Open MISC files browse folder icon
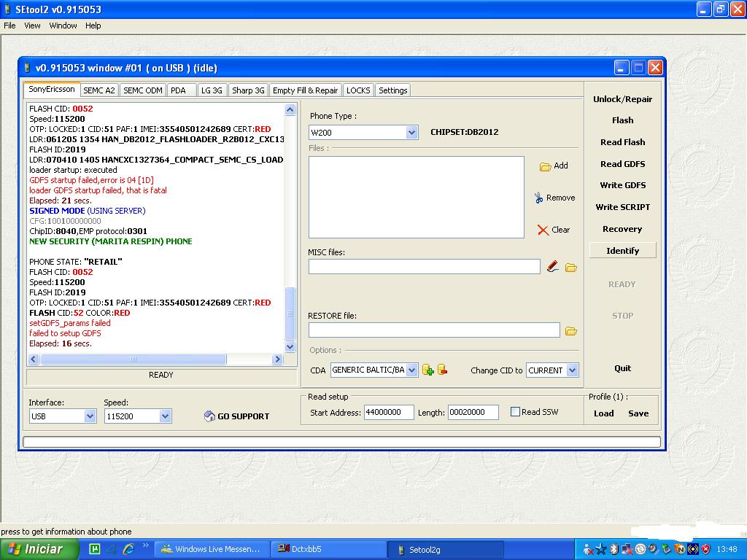Image resolution: width=747 pixels, height=560 pixels. pyautogui.click(x=570, y=268)
